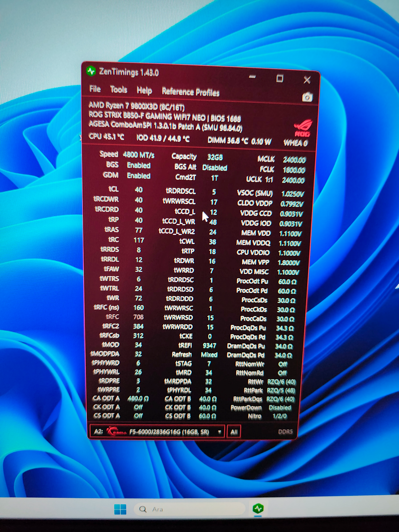Click the "ROG STRIX B850-F GAMING WIFI7 NEO" motherboard line
This screenshot has height=532, width=399.
165,117
